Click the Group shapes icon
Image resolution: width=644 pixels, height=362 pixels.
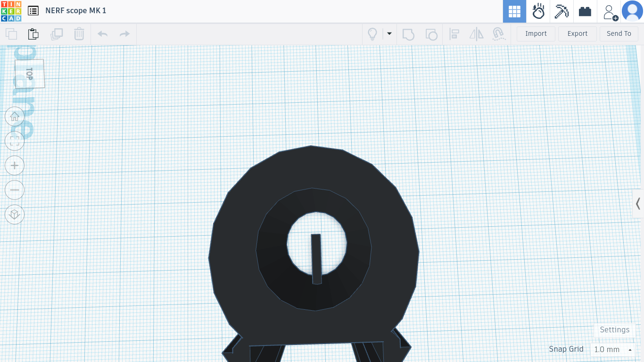(408, 34)
